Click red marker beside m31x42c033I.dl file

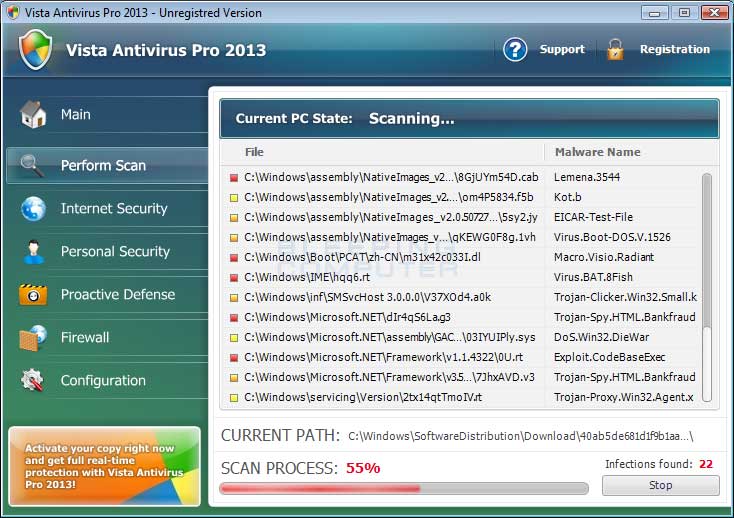(x=234, y=258)
